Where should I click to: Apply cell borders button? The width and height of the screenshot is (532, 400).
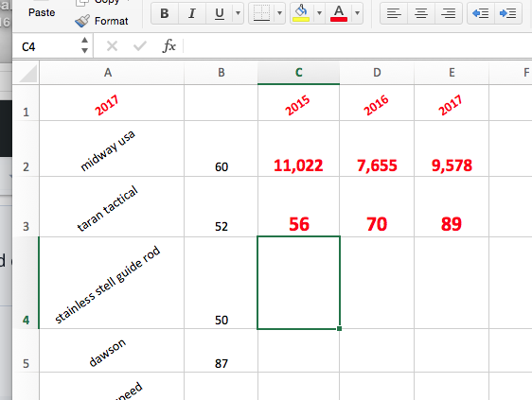pos(261,13)
